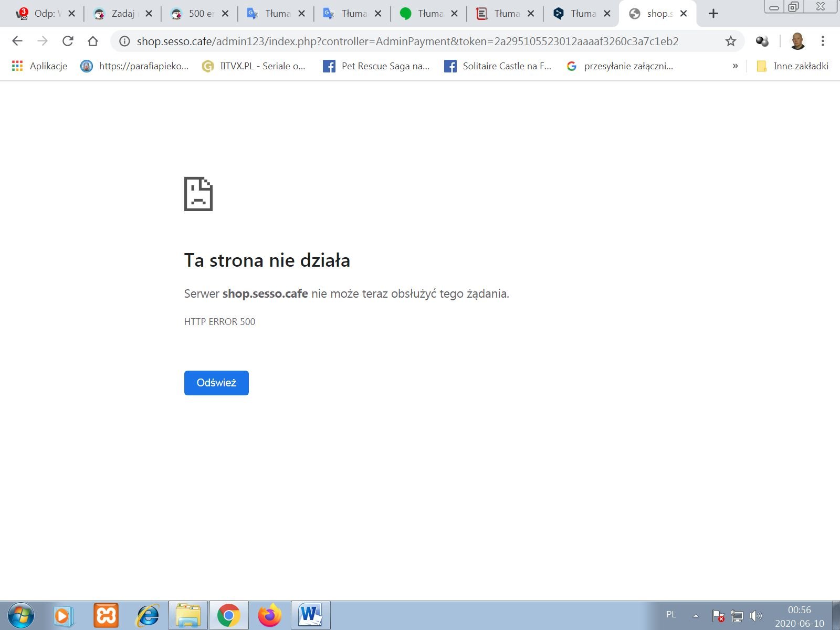This screenshot has width=840, height=630.
Task: Open XAMPP from the taskbar
Action: (106, 615)
